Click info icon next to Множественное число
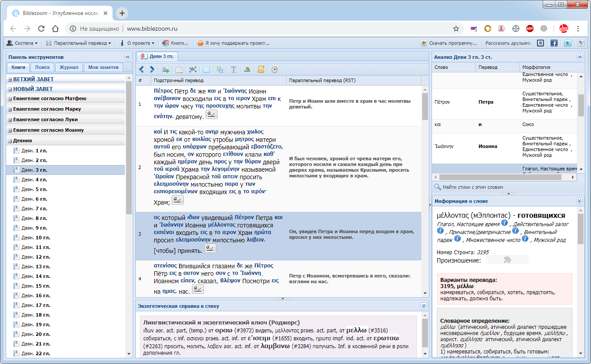 525,239
